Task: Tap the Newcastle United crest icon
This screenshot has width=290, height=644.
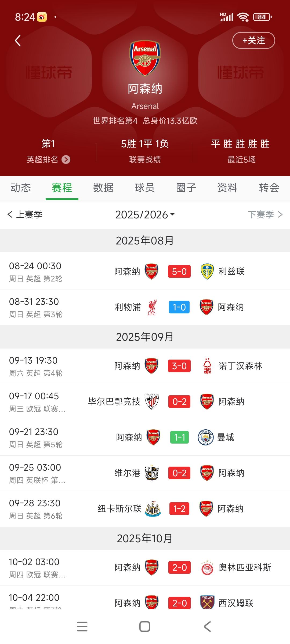Action: point(153,509)
